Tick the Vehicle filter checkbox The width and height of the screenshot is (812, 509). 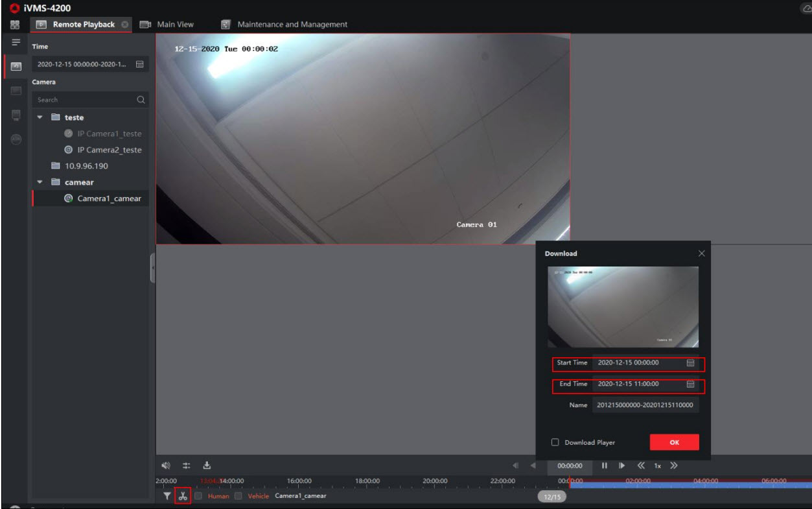pyautogui.click(x=238, y=496)
